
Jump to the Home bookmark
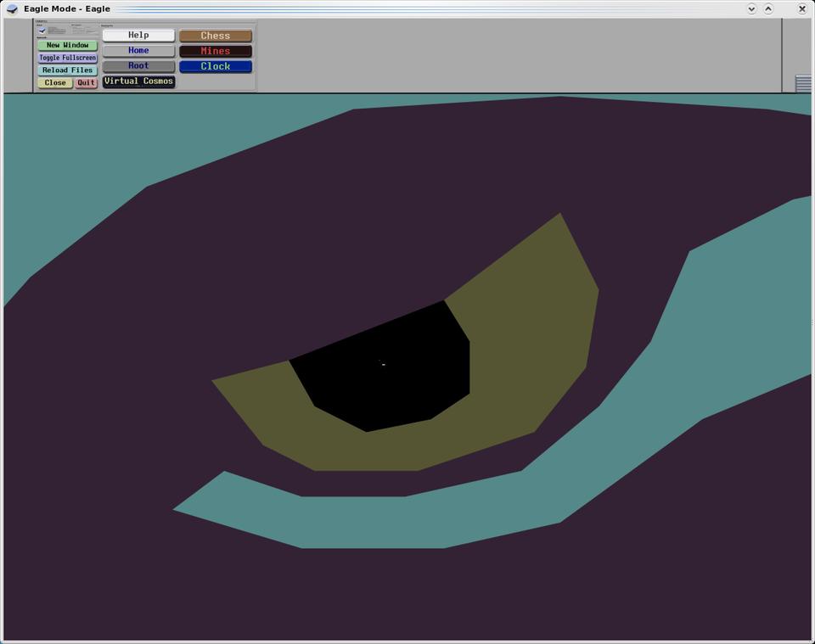138,51
